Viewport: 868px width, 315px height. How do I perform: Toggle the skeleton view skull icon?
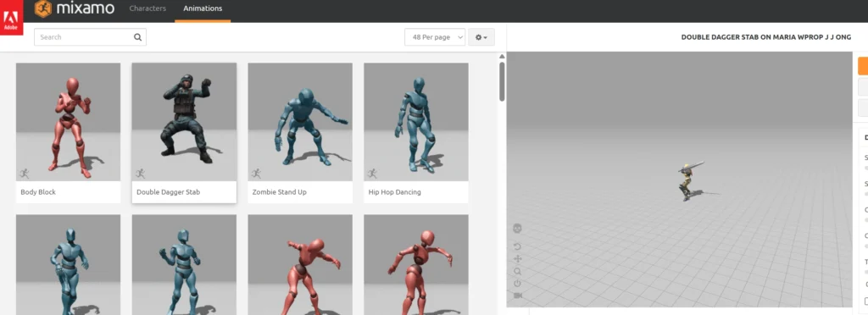518,229
